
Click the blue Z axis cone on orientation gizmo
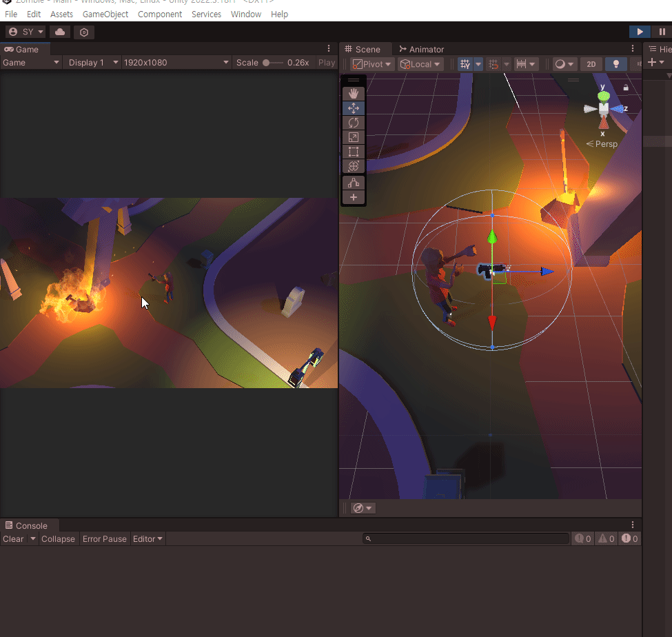[x=617, y=109]
